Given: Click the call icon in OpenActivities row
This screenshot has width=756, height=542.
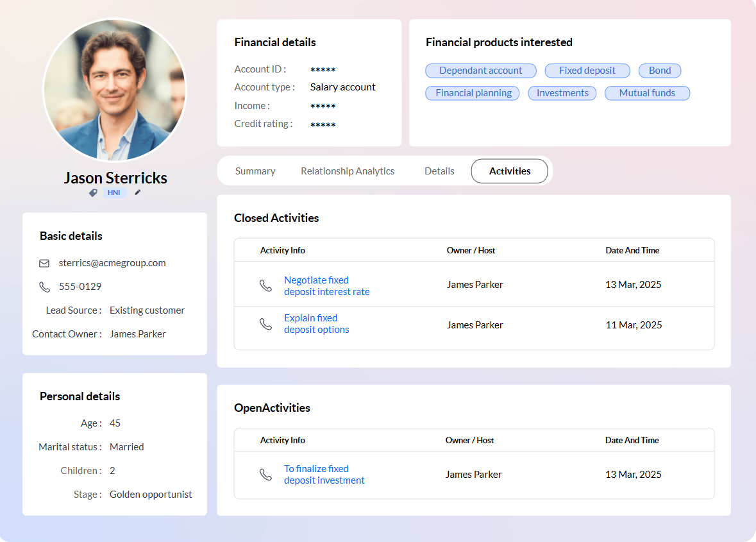Looking at the screenshot, I should (266, 475).
